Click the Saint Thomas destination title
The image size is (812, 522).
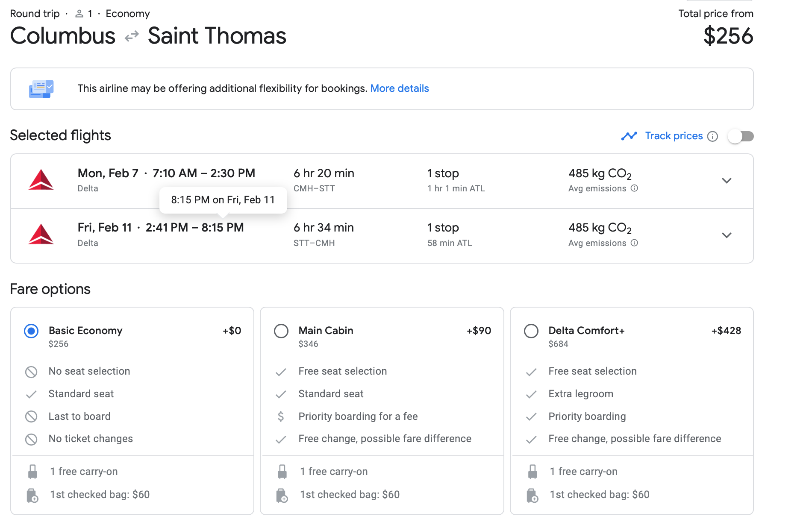217,36
